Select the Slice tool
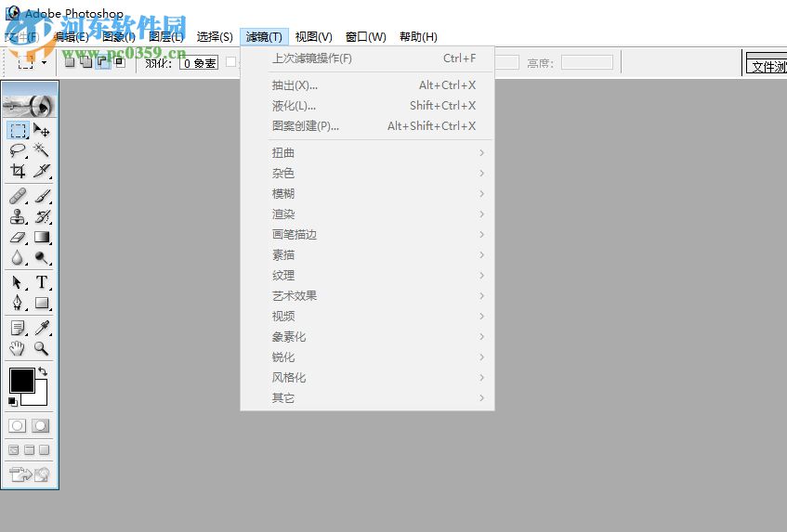Image resolution: width=787 pixels, height=532 pixels. pos(42,171)
